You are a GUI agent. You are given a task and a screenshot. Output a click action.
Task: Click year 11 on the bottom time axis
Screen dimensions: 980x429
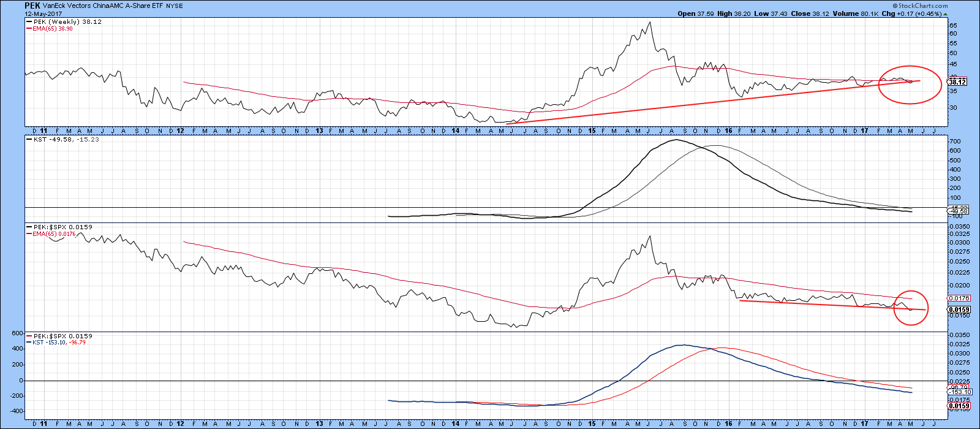point(44,423)
